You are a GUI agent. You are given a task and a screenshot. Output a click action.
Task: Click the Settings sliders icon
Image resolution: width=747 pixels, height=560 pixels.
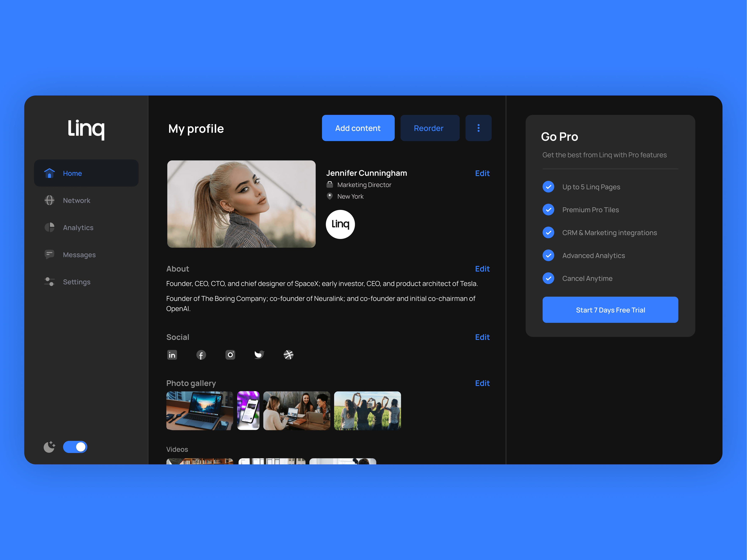(x=49, y=282)
